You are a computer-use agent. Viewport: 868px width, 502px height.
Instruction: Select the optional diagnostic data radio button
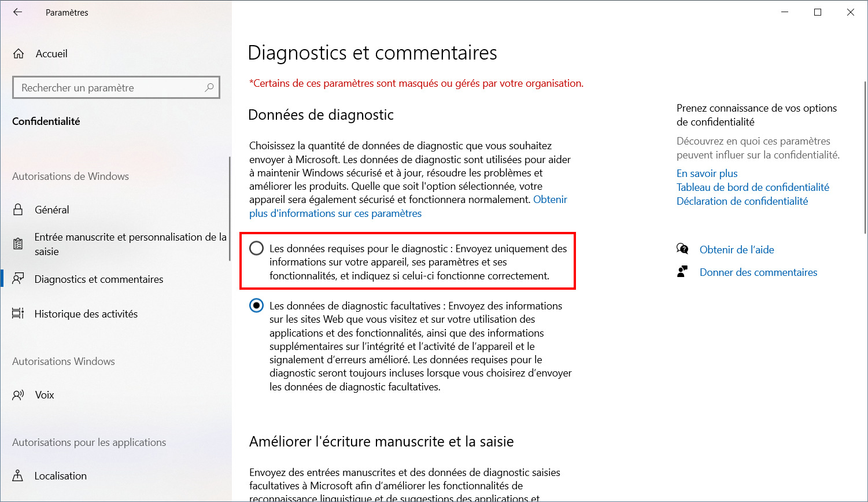(x=256, y=306)
